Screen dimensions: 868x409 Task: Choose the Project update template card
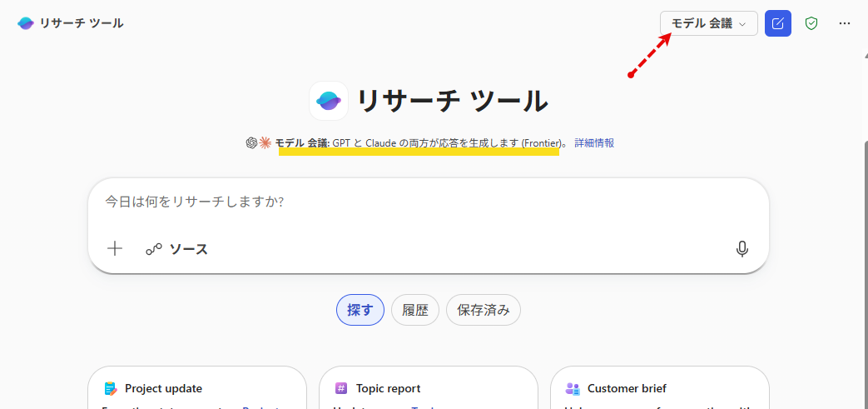click(196, 388)
